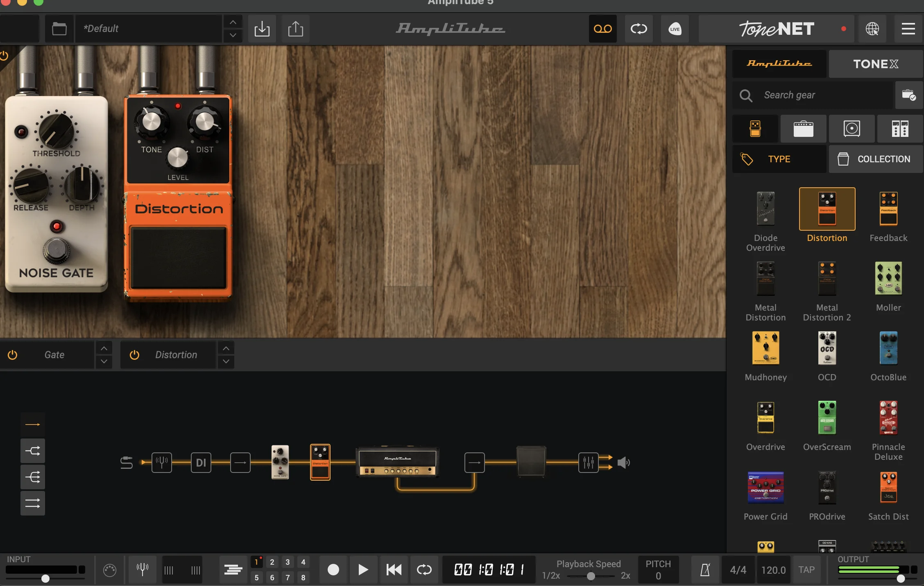Select previous preset with up chevron

pos(233,22)
